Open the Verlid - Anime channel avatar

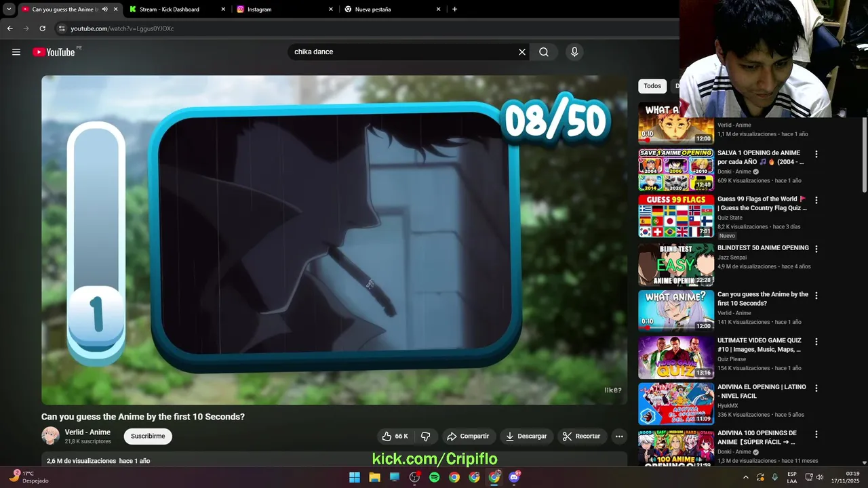point(50,436)
